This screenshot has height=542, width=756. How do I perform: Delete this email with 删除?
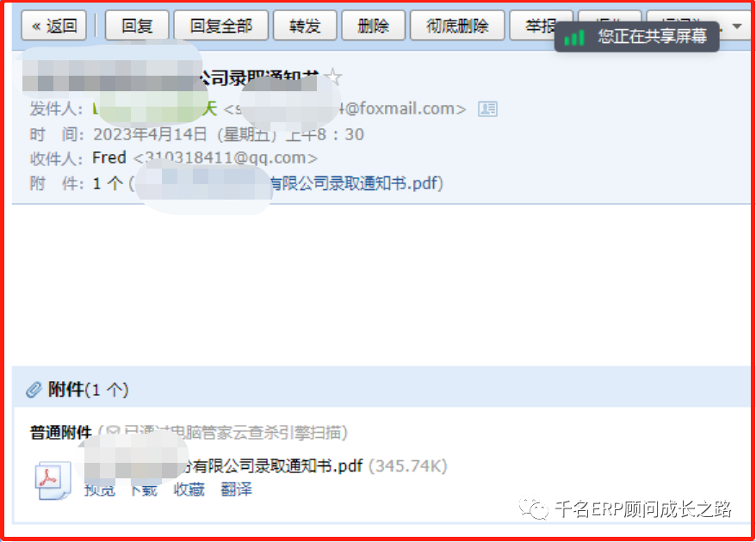373,26
